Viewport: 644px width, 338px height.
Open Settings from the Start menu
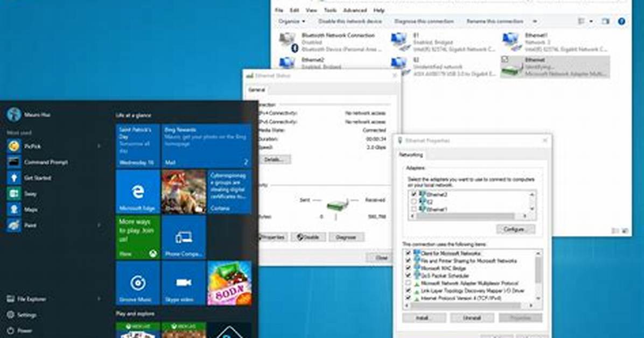pyautogui.click(x=26, y=315)
